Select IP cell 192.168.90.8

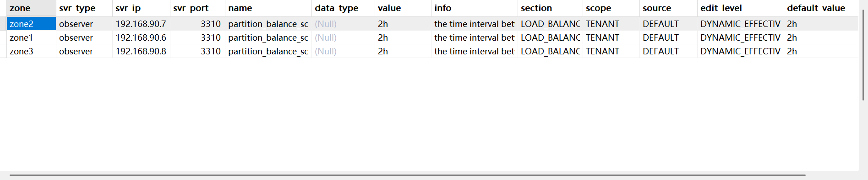[x=141, y=51]
